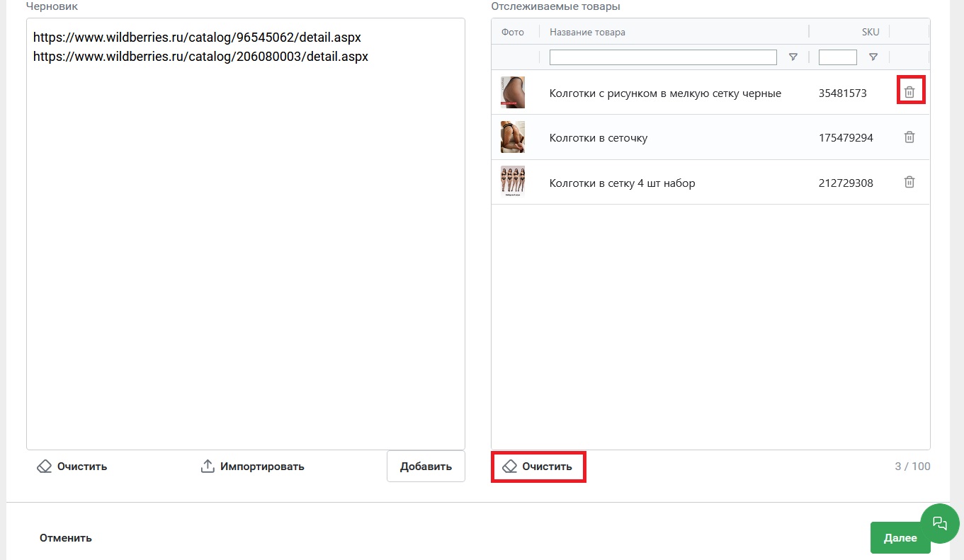This screenshot has width=964, height=560.
Task: Sort by Название товара column header
Action: (x=587, y=32)
